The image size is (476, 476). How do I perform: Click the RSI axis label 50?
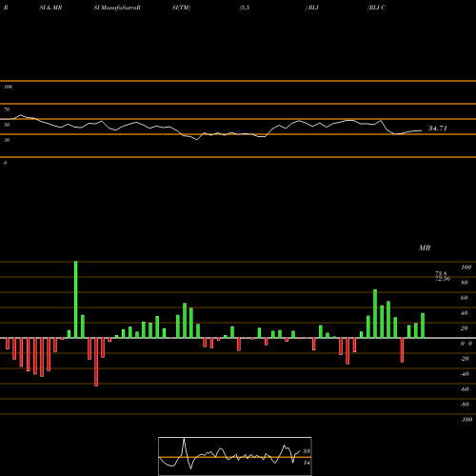click(x=7, y=125)
